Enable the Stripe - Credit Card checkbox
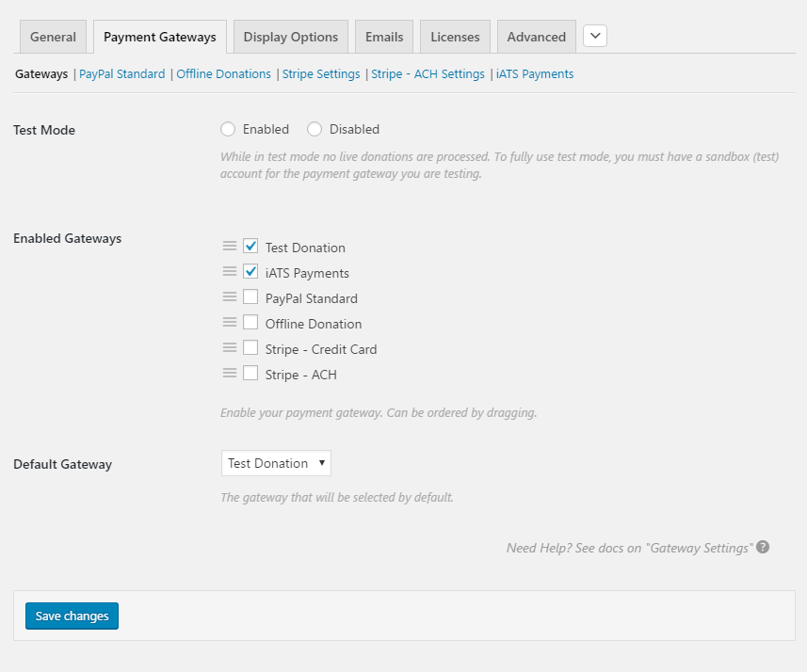 point(250,347)
